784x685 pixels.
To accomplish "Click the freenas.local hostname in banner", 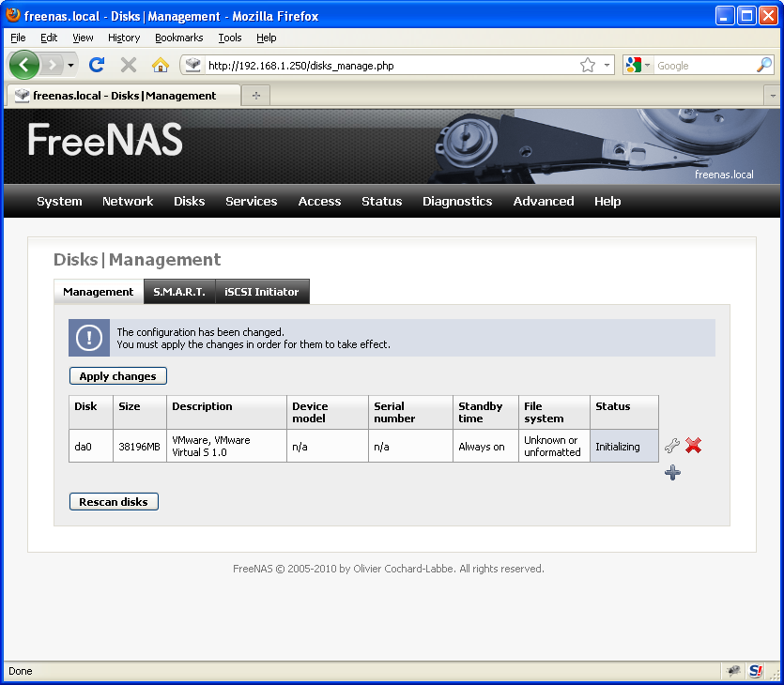I will tap(724, 175).
